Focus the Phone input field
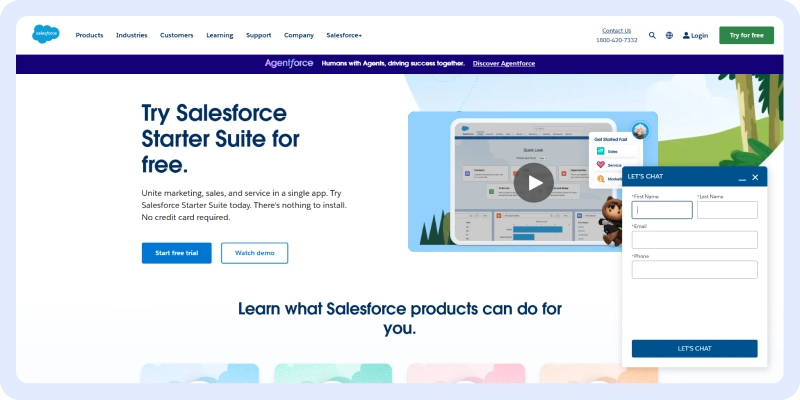 click(x=694, y=269)
